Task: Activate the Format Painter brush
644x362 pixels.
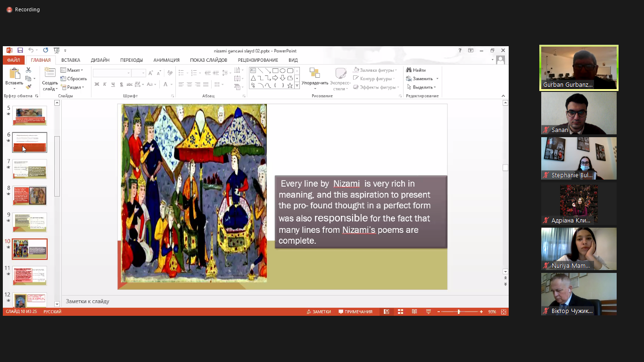Action: click(x=28, y=87)
